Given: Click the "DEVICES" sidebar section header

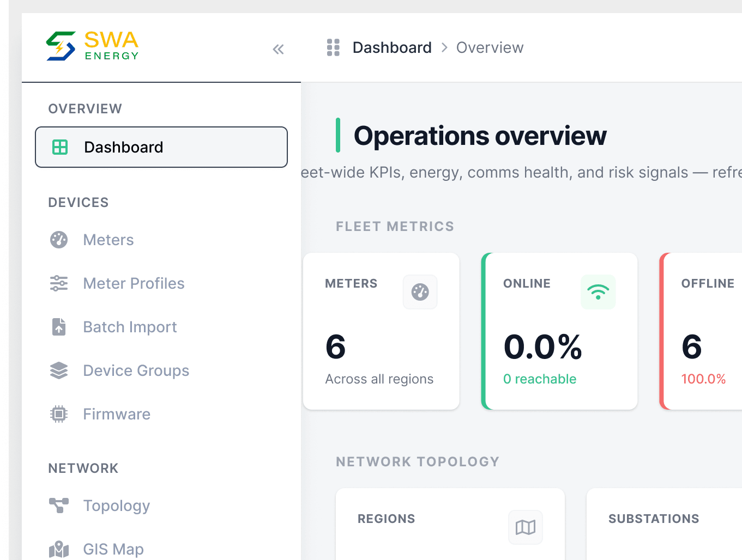Looking at the screenshot, I should pos(79,203).
